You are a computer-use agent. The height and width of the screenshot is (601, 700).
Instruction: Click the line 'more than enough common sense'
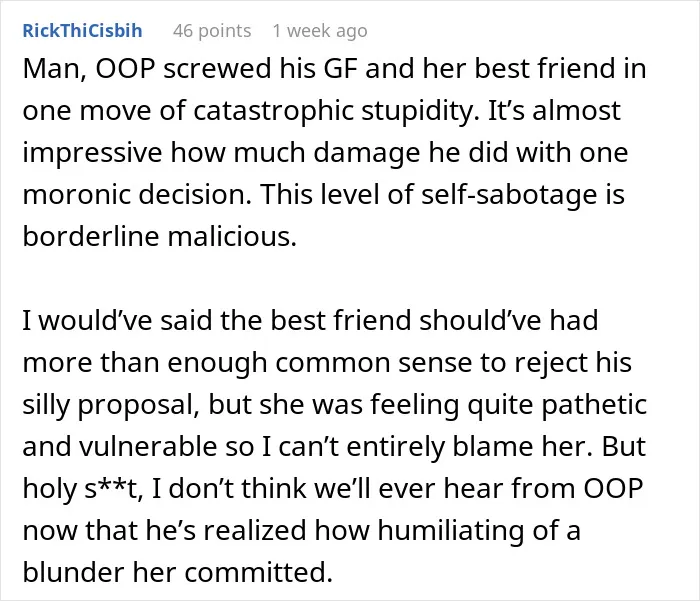pyautogui.click(x=327, y=362)
